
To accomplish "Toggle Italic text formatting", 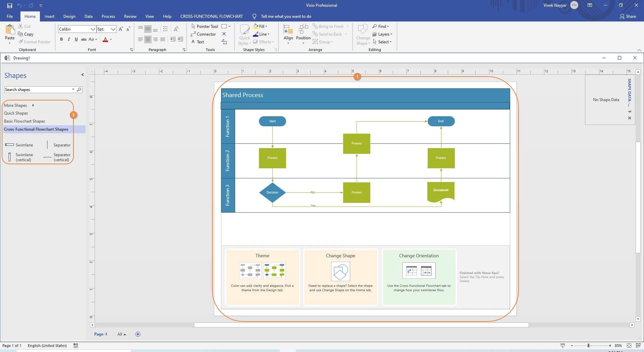I will coord(69,39).
